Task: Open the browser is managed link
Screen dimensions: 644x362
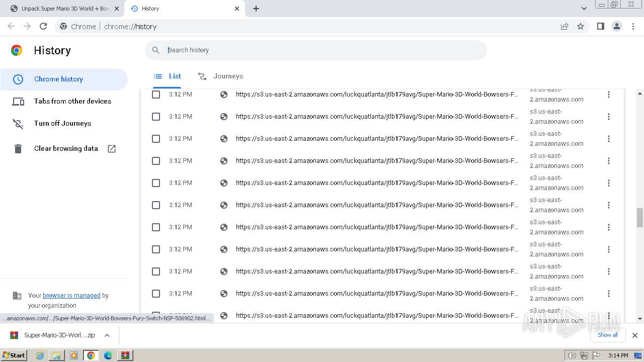Action: point(71,296)
